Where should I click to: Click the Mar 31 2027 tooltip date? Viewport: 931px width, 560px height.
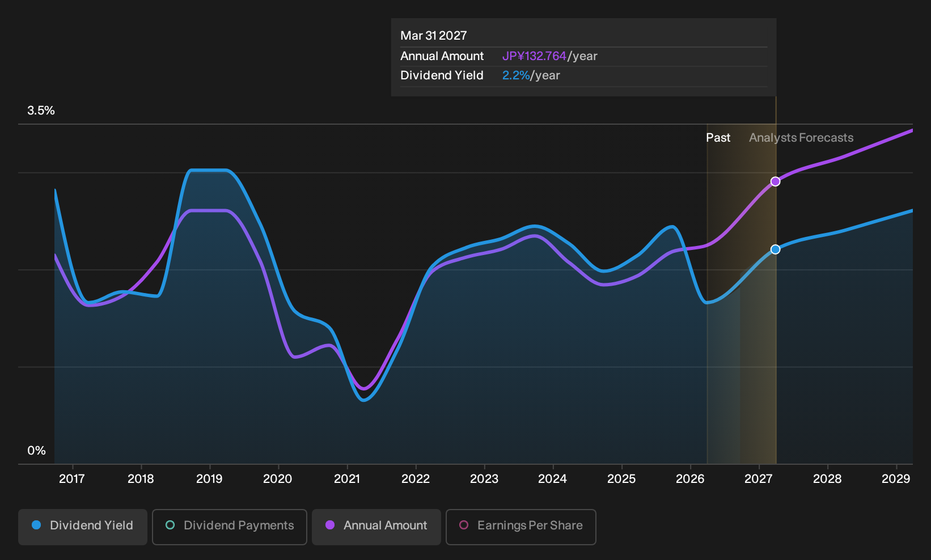[434, 36]
